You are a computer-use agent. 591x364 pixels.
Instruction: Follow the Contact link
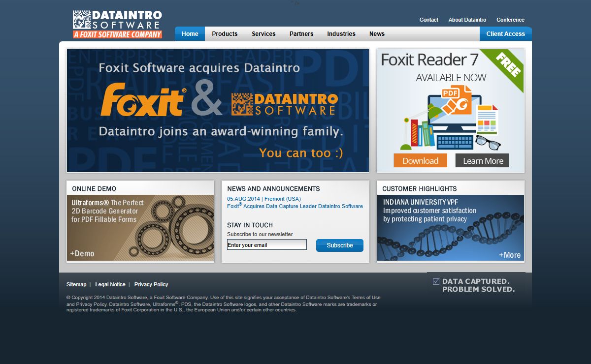(x=428, y=20)
